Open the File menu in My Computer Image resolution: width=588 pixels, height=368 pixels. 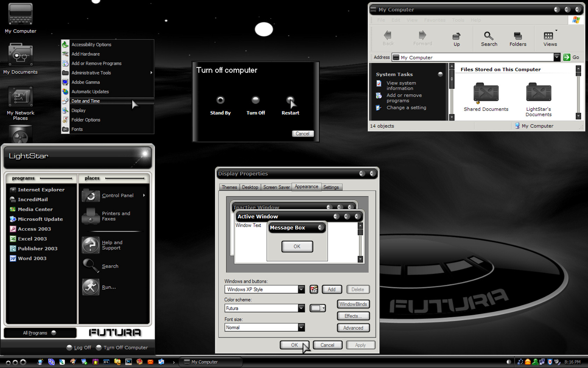pos(381,20)
